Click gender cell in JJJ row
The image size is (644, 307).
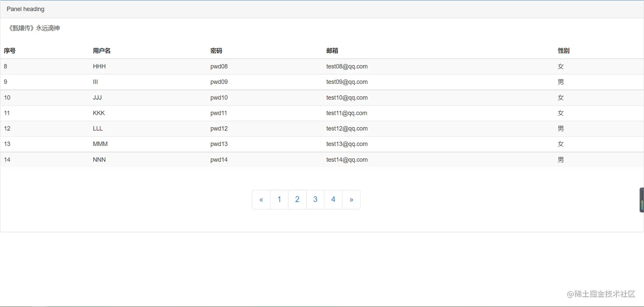[x=561, y=98]
